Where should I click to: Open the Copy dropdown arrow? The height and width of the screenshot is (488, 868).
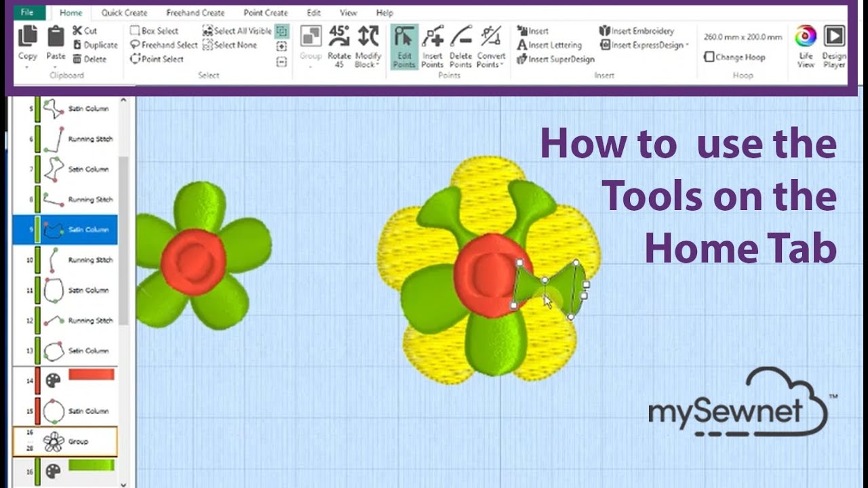[x=28, y=66]
